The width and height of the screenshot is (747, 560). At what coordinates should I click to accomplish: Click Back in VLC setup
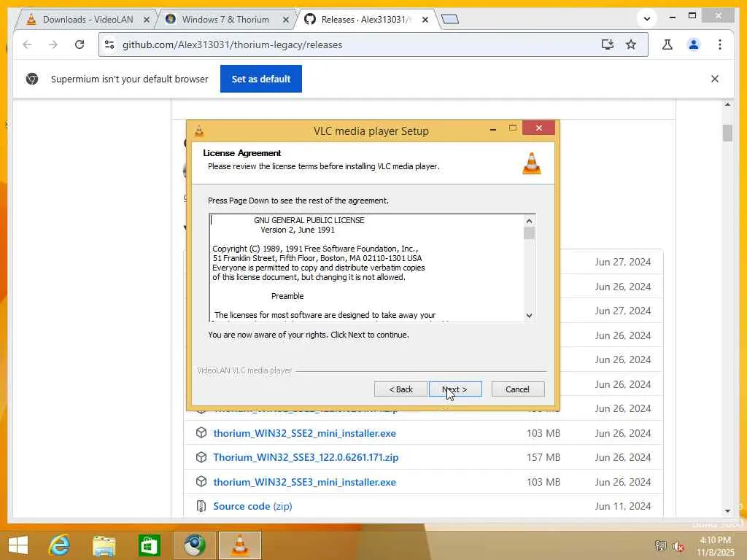pyautogui.click(x=400, y=389)
